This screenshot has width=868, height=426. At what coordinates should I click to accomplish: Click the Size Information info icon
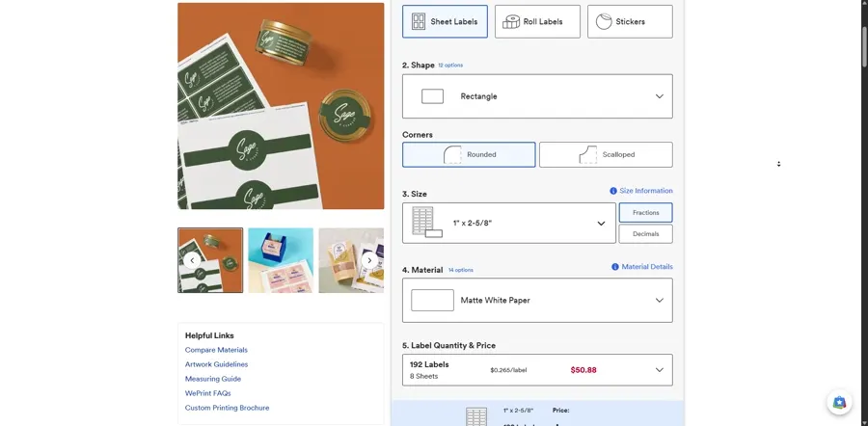point(613,191)
